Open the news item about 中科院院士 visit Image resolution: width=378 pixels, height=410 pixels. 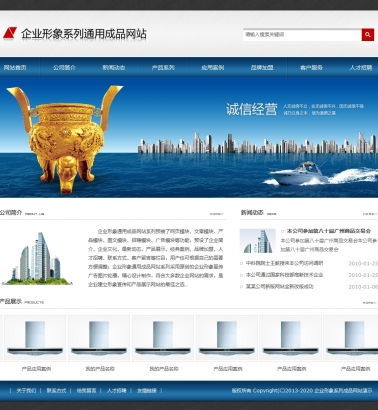coord(284,263)
